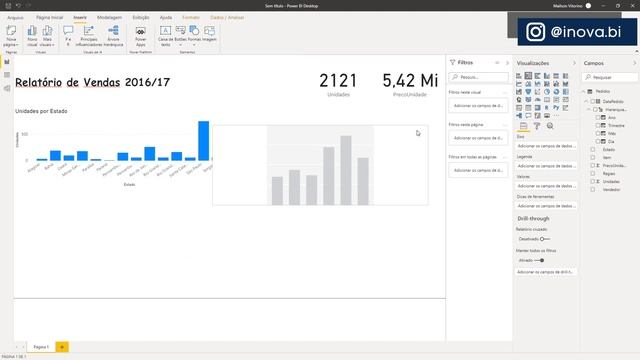Viewport: 640px width, 360px height.
Task: Switch to Report view in left sidebar
Action: coord(7,62)
